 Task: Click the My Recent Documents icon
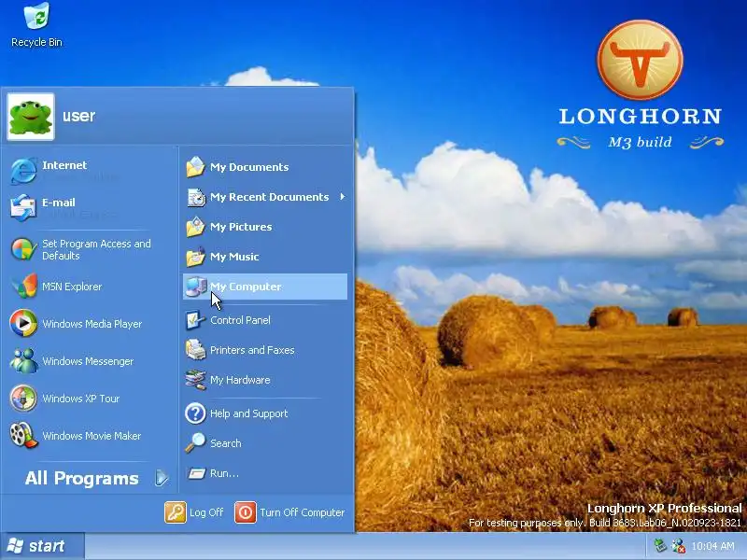[195, 197]
